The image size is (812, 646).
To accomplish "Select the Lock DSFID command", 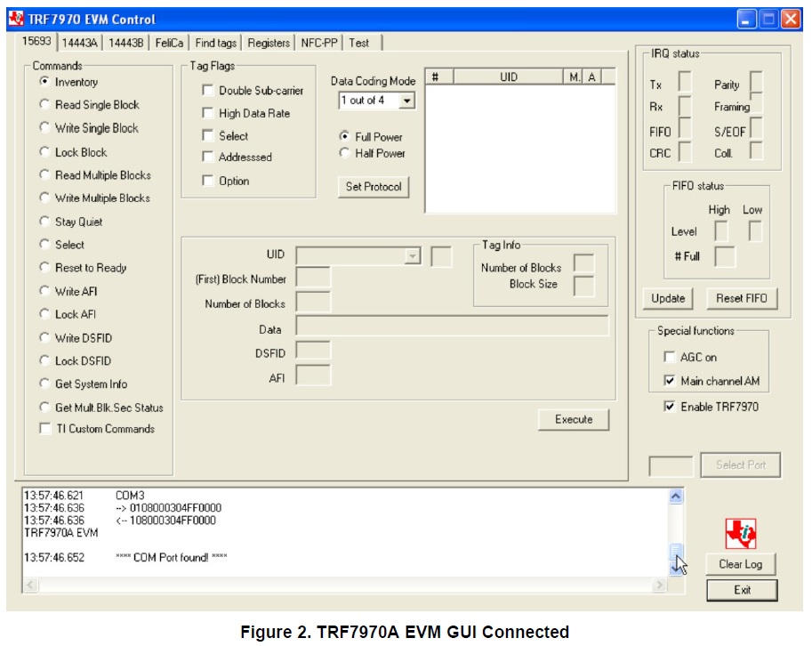I will point(45,360).
